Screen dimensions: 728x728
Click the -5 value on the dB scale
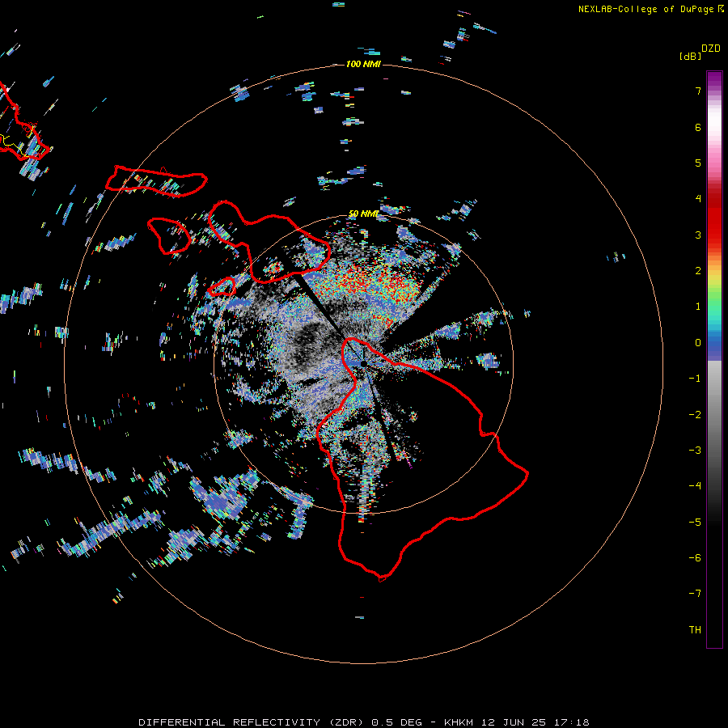pyautogui.click(x=695, y=523)
